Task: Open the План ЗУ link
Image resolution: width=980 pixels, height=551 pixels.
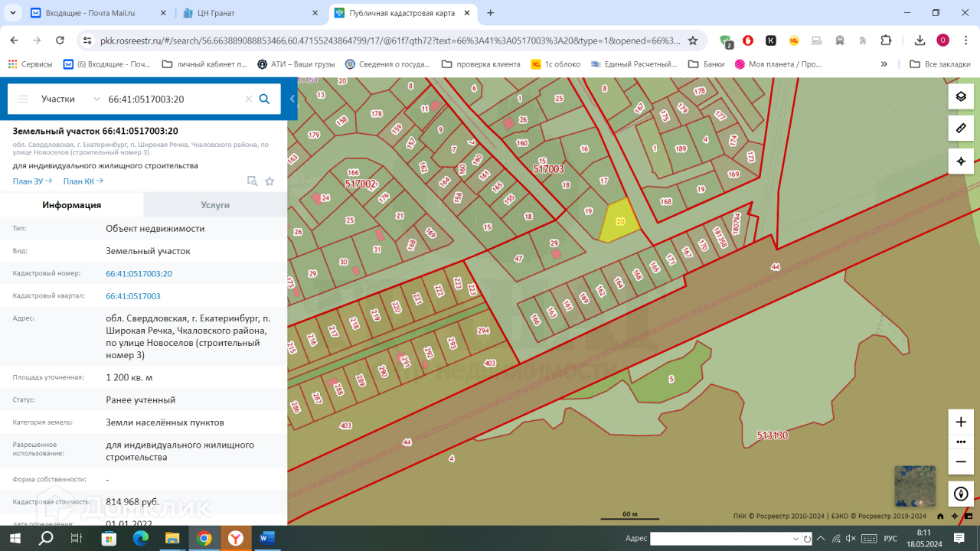Action: tap(32, 181)
